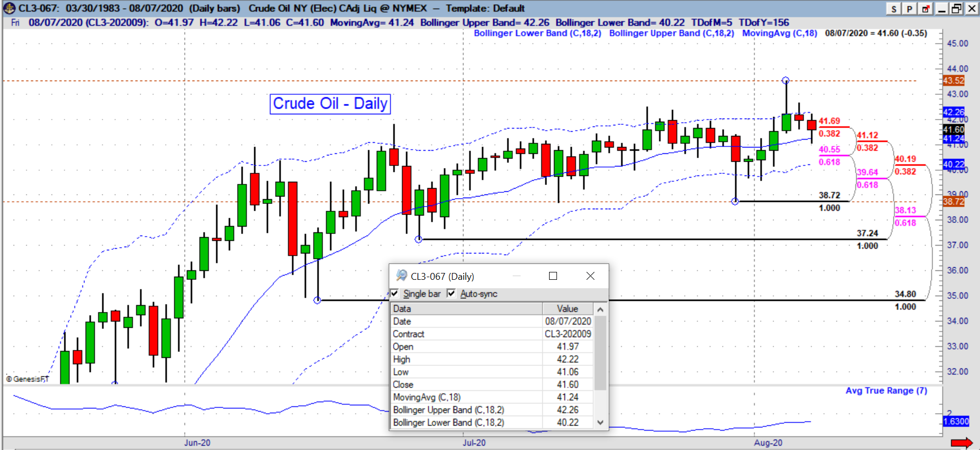Click the Jun-20 date axis label
980x450 pixels.
(x=197, y=443)
